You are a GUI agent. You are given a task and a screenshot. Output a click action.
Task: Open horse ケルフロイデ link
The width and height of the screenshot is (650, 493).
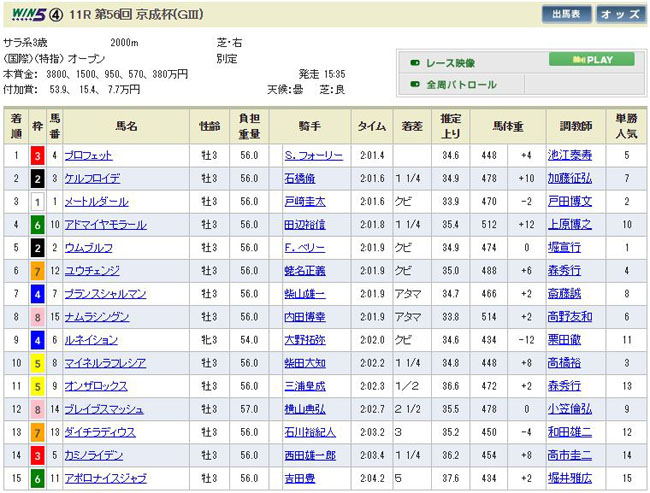[x=89, y=179]
